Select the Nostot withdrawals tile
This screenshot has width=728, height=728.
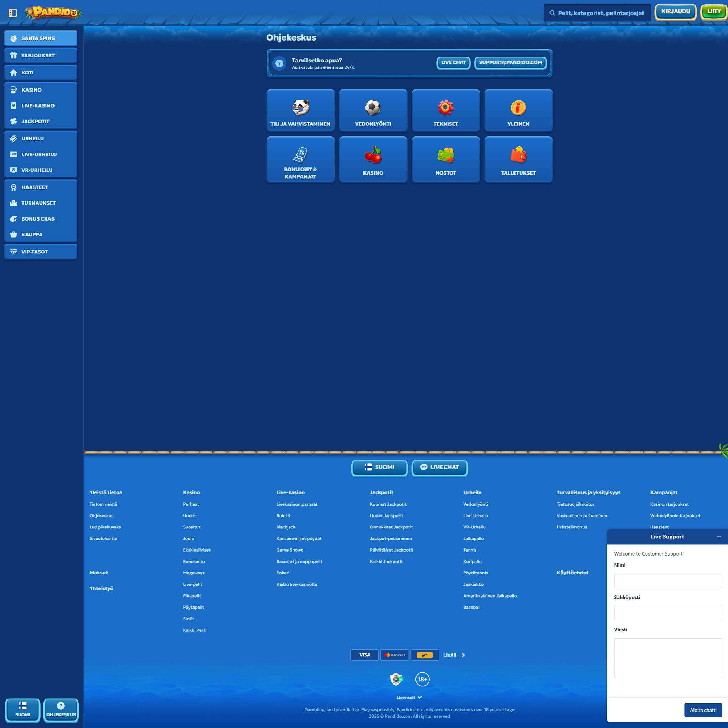[x=445, y=159]
